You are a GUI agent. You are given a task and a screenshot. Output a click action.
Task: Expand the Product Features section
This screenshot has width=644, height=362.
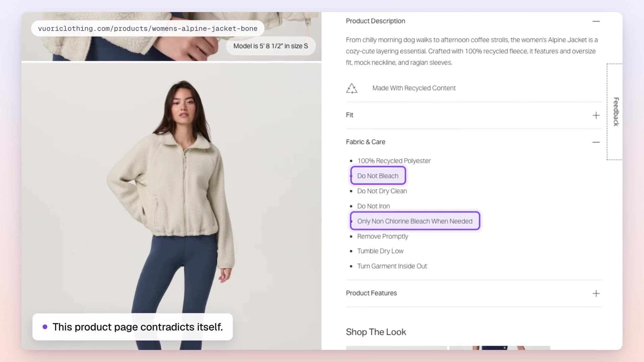point(596,293)
